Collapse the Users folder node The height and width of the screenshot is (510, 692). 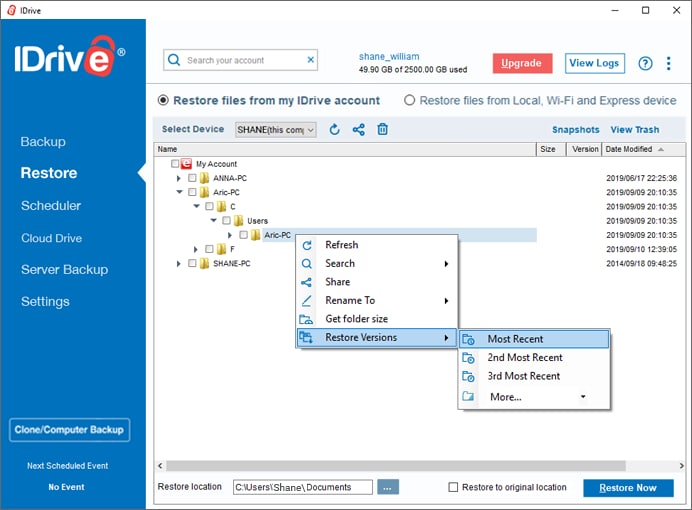coord(214,221)
